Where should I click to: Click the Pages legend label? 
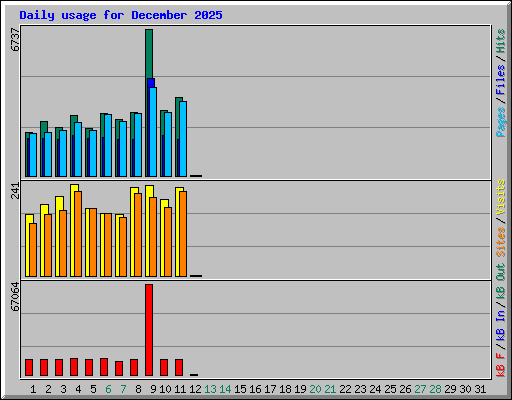[x=500, y=122]
